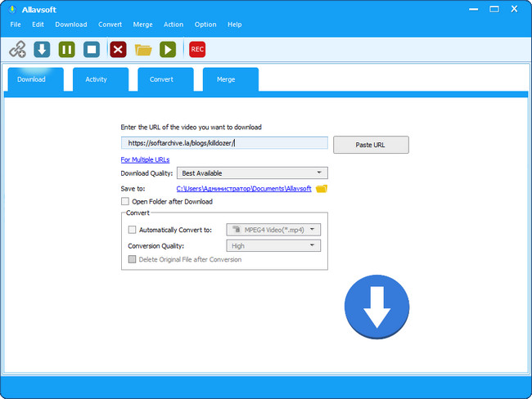The image size is (532, 399).
Task: Expand the Download Quality dropdown
Action: coord(252,173)
